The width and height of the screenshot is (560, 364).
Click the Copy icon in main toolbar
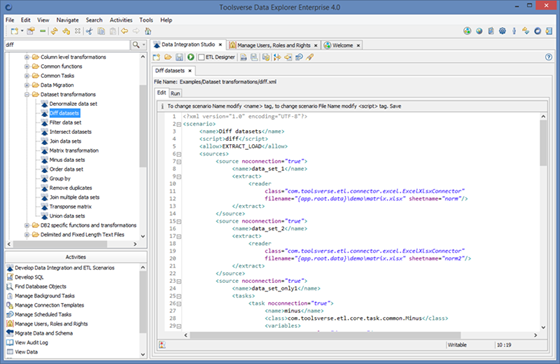point(101,31)
